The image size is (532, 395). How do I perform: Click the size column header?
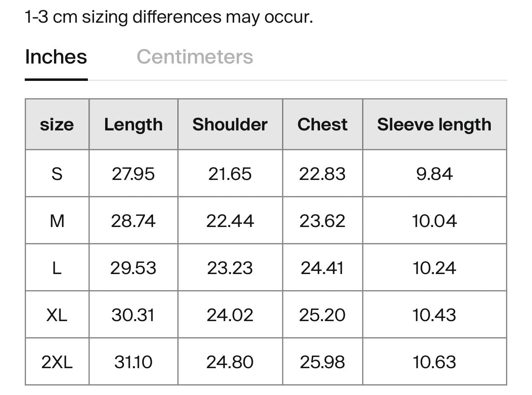pyautogui.click(x=57, y=124)
